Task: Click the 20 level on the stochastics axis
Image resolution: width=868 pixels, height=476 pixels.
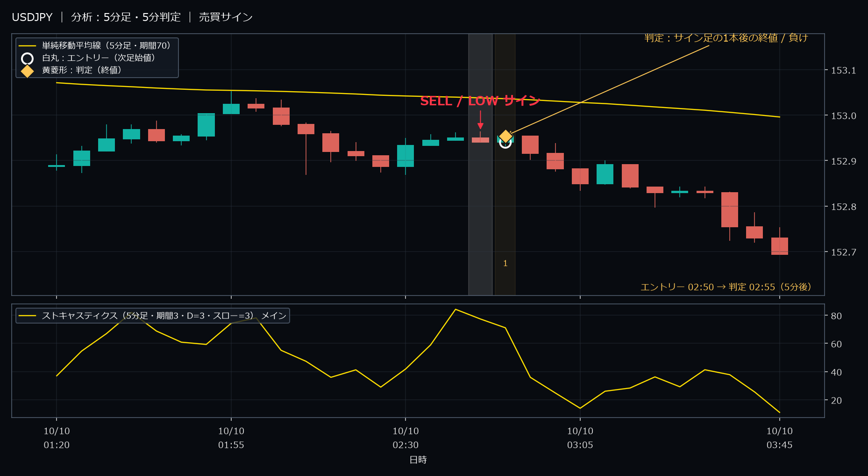Action: (836, 401)
